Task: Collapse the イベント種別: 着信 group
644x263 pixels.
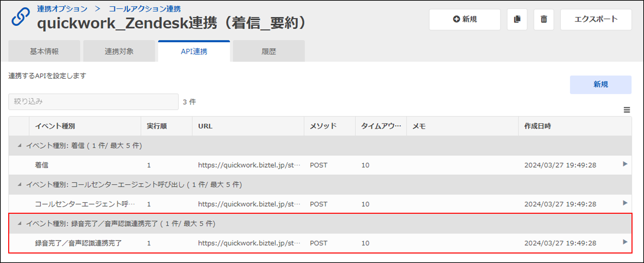Action: pos(19,145)
